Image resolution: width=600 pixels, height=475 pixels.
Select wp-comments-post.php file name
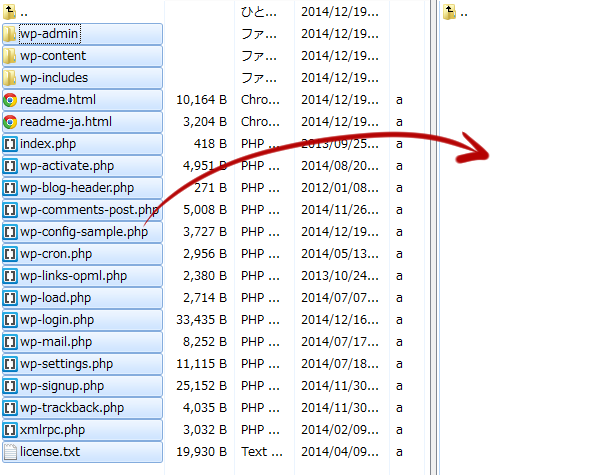coord(89,210)
